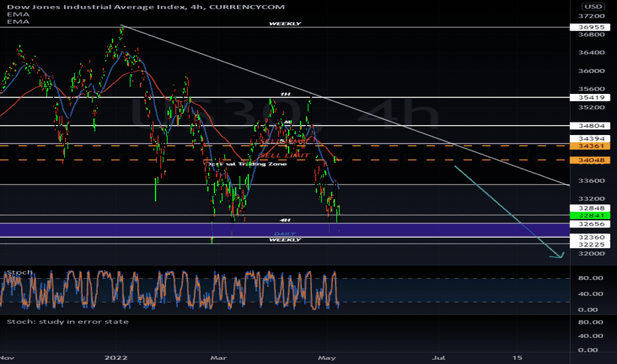Click the 'Stoch: study in error state' message
The height and width of the screenshot is (364, 617).
pos(68,322)
